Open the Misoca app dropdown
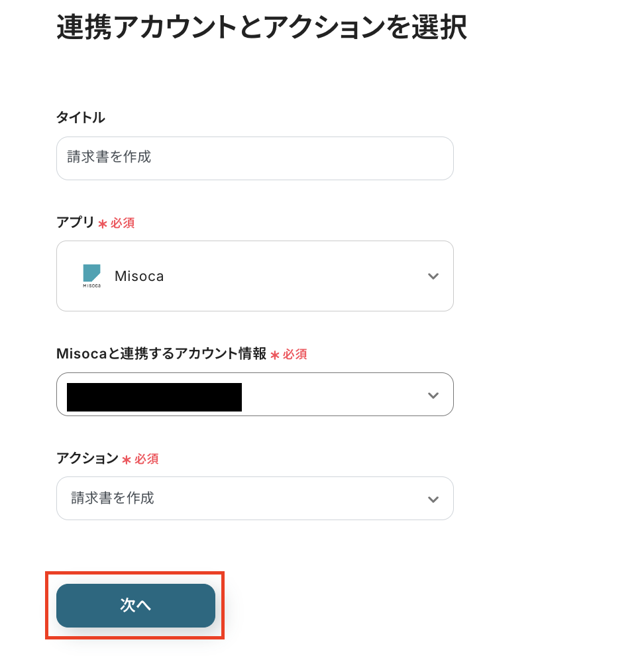This screenshot has width=644, height=660. point(255,276)
